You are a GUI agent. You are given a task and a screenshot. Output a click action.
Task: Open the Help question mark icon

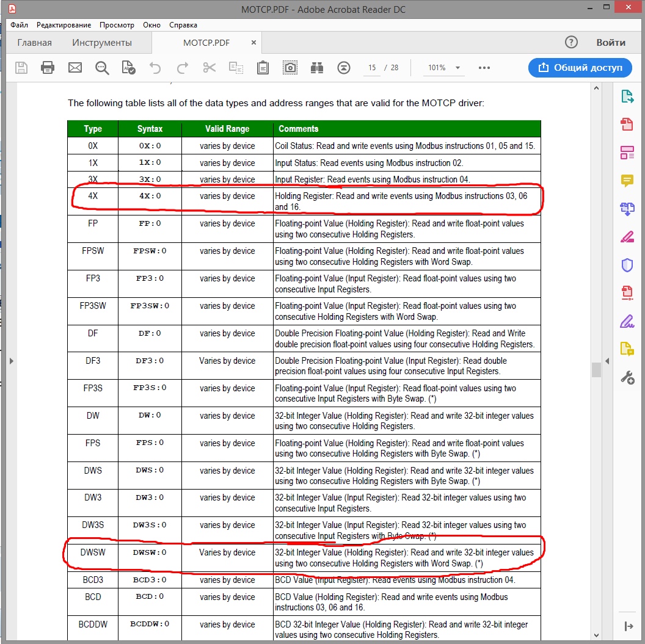tap(571, 42)
